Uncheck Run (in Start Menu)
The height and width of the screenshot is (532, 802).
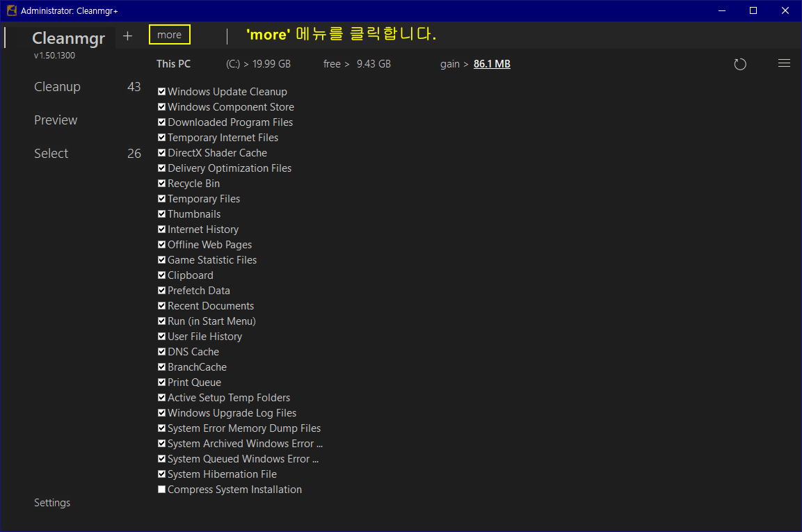[x=161, y=321]
